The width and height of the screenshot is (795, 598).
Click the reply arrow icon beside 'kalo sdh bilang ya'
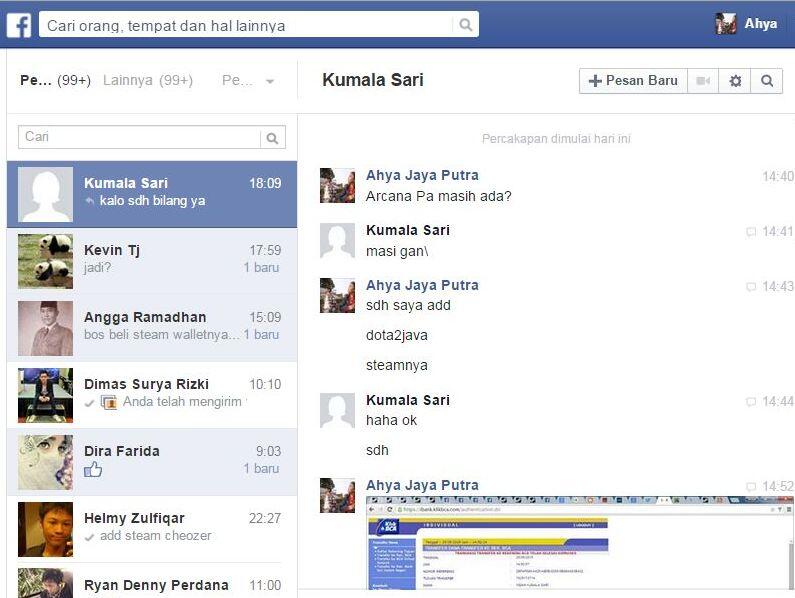[90, 201]
